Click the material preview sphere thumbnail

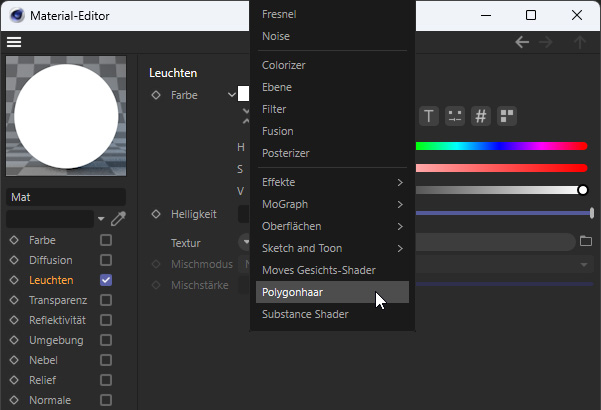(66, 116)
